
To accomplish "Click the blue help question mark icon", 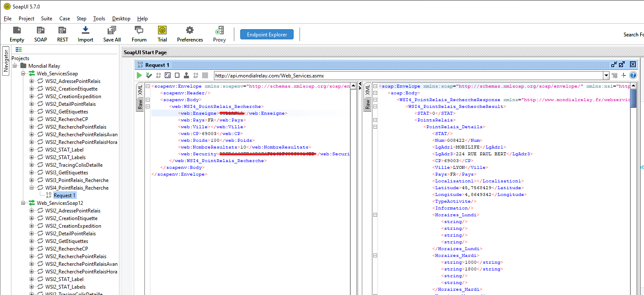I will tap(633, 75).
